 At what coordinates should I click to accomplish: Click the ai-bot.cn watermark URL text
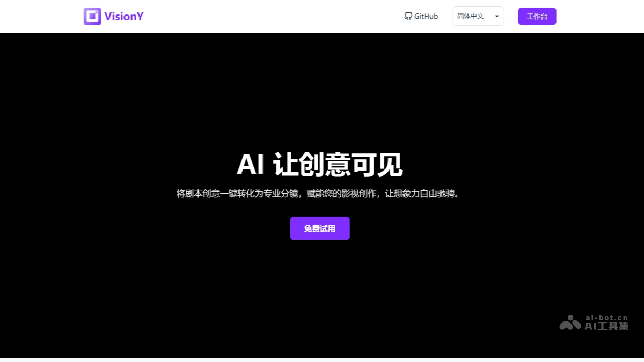(606, 317)
